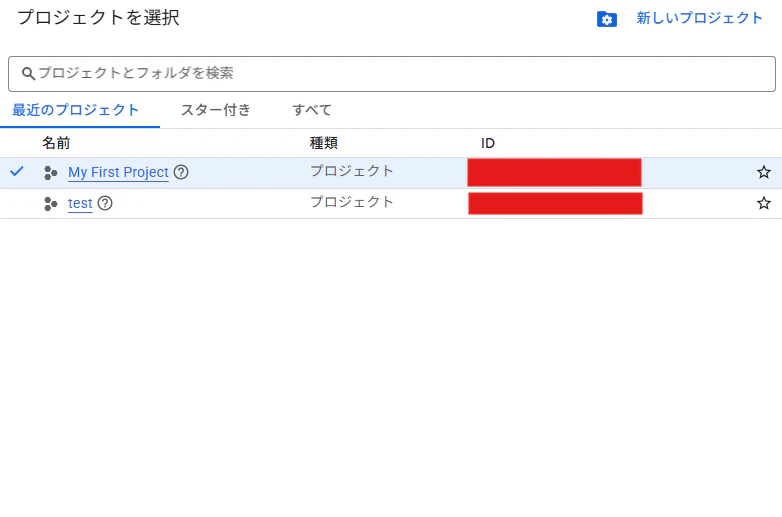Click the project icon beside test
Screen dimensions: 782x517
point(50,203)
